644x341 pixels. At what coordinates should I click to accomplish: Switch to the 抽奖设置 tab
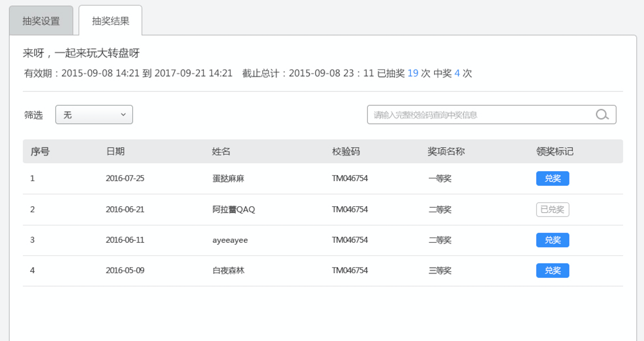[41, 21]
